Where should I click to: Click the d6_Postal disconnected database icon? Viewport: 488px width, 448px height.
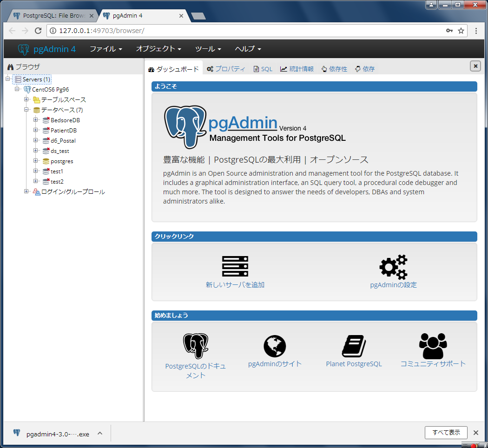[x=46, y=141]
